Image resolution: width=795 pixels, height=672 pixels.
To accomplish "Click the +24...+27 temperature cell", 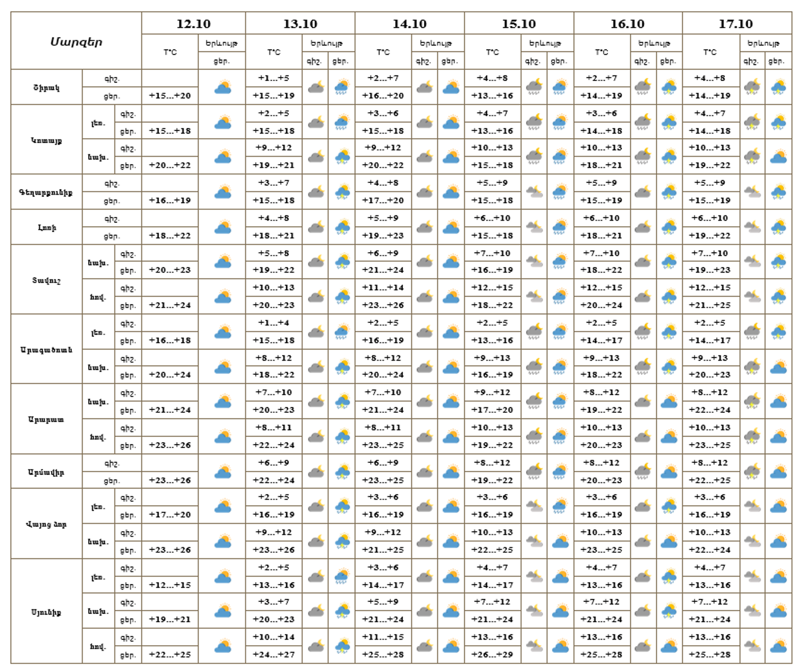I will [x=274, y=655].
